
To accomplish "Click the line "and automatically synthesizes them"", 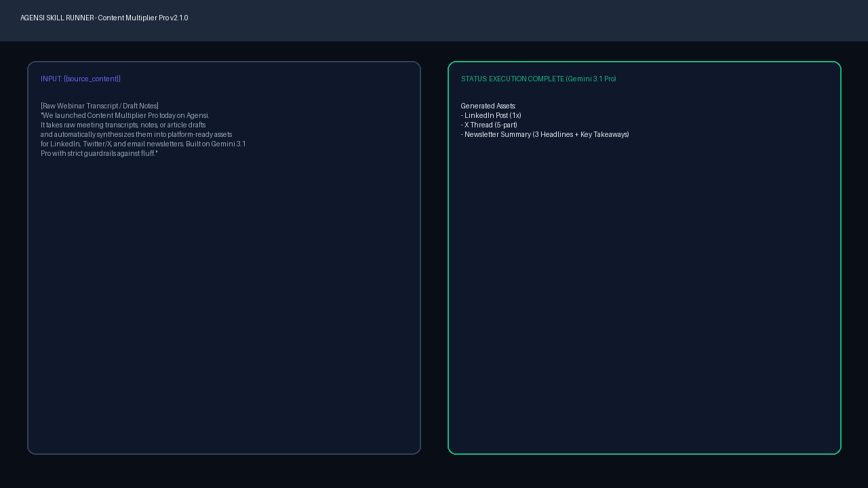I will coord(136,134).
